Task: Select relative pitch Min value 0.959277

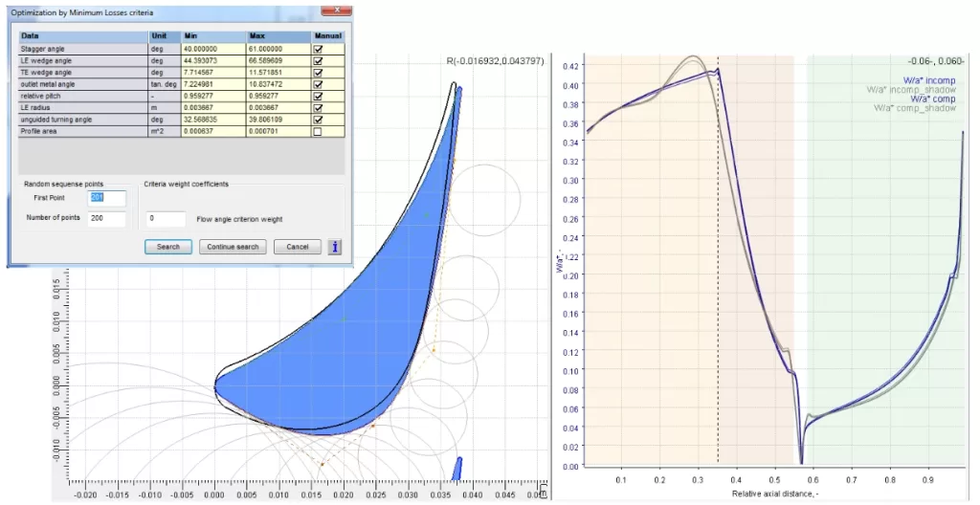Action: pyautogui.click(x=213, y=97)
